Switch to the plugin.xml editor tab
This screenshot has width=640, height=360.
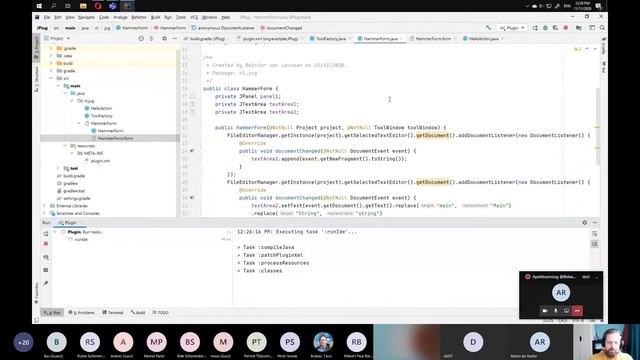(x=269, y=38)
